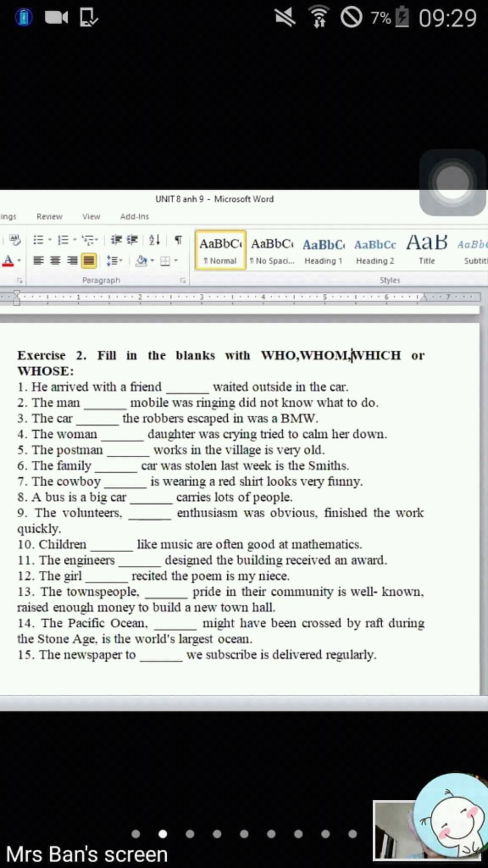
Task: Center align the text
Action: (x=55, y=260)
